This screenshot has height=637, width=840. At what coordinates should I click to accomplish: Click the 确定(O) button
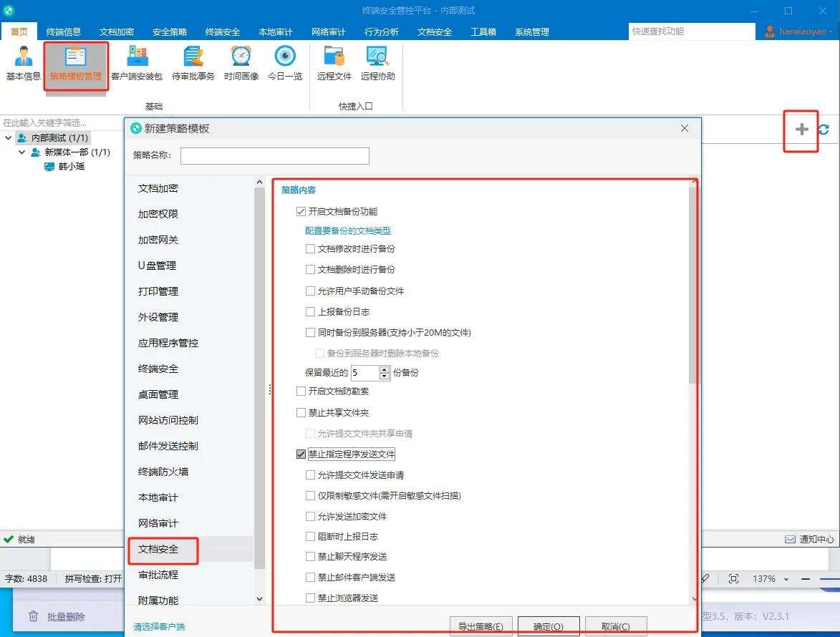(x=549, y=626)
